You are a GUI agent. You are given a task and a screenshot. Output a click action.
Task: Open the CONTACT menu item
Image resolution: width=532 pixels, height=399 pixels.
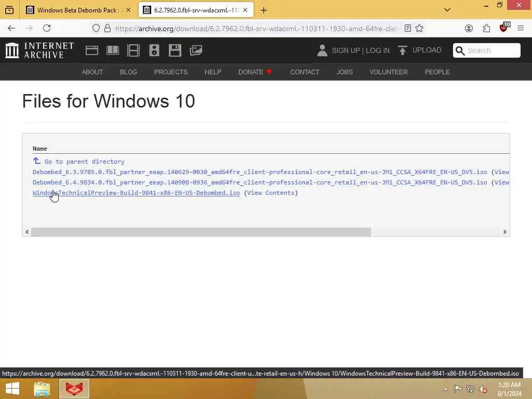click(304, 72)
